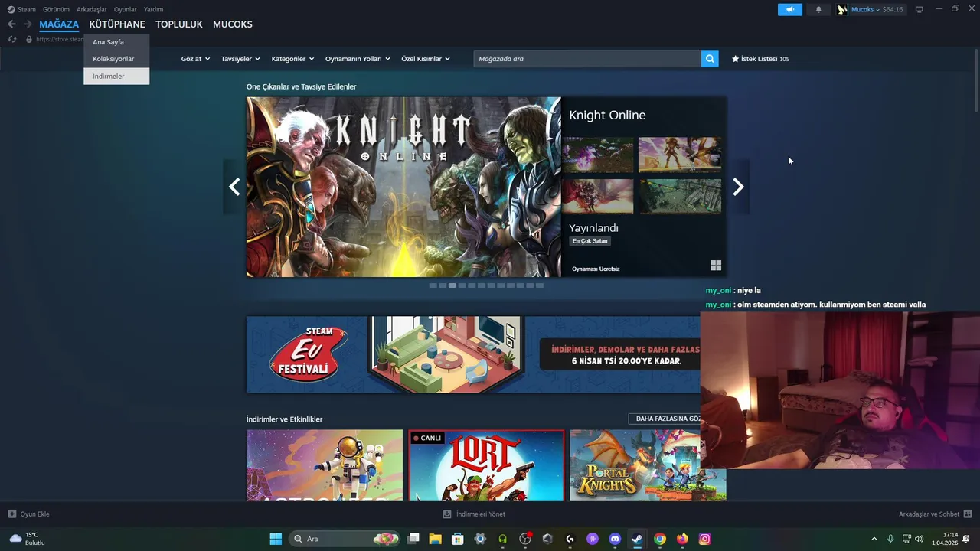Open Google Chrome from the taskbar
Screen dimensions: 980x551
[x=660, y=539]
